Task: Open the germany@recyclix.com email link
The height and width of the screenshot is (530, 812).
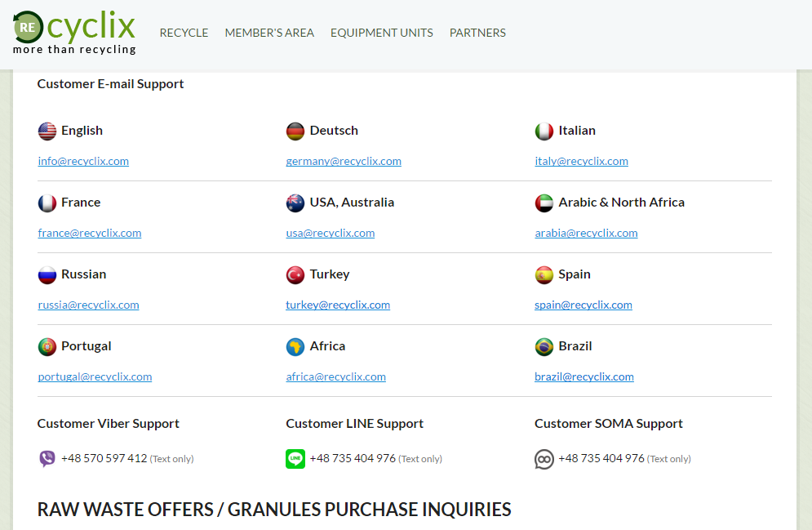Action: (x=344, y=161)
